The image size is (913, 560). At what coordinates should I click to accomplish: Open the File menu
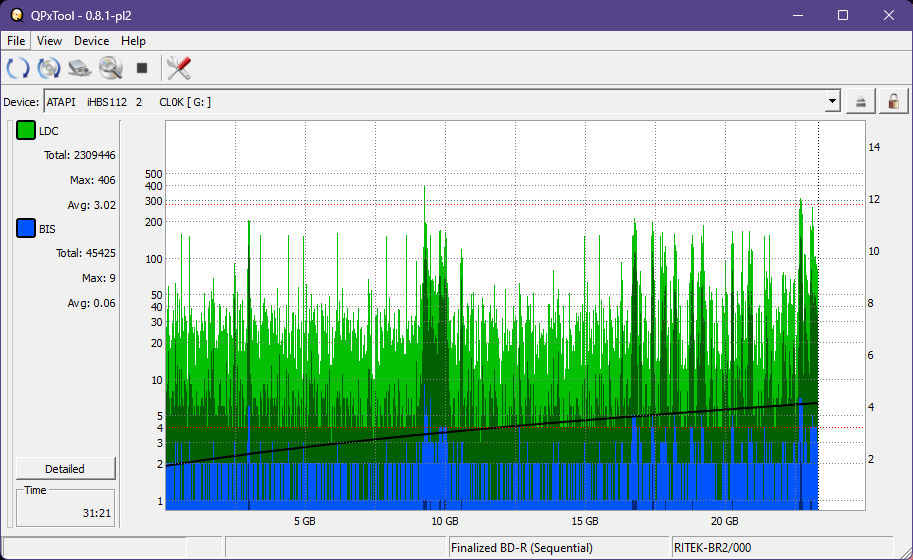pos(16,41)
